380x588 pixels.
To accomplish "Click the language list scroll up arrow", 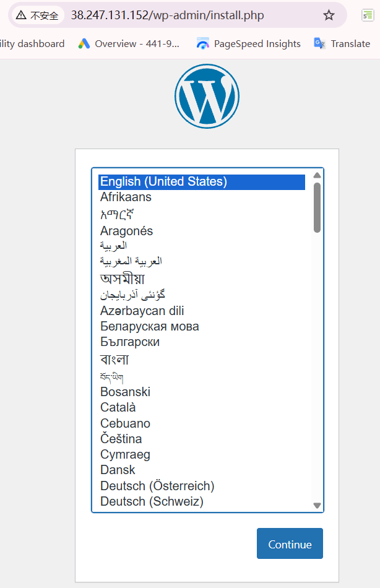I will click(x=317, y=175).
